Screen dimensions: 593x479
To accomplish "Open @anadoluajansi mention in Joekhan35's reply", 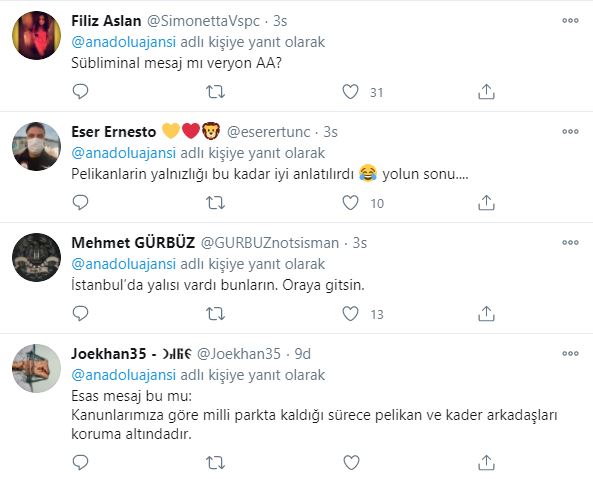I will (x=124, y=375).
